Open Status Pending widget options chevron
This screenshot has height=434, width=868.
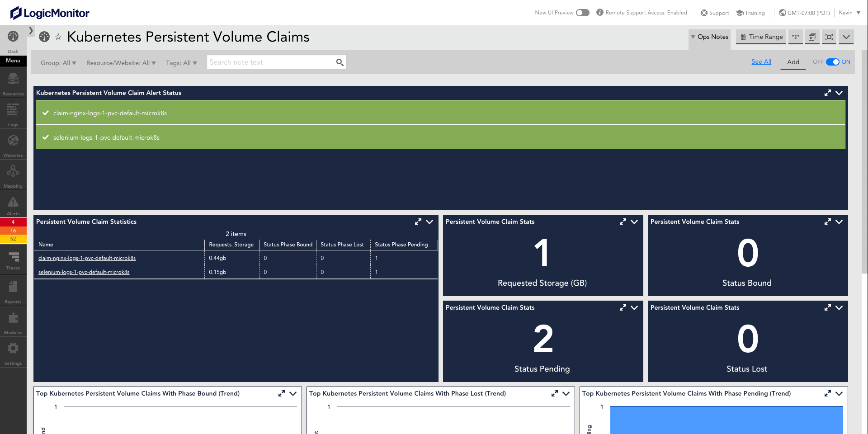pyautogui.click(x=634, y=307)
